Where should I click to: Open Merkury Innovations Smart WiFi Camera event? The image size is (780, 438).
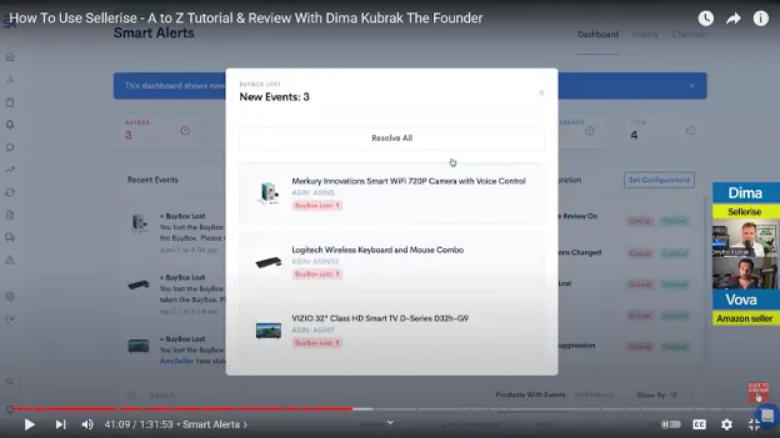392,193
